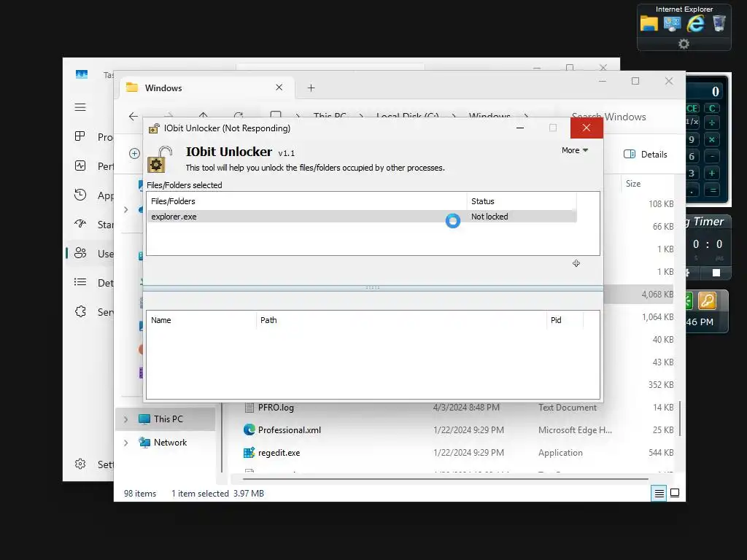
Task: Click the Explorer horizontal scrollbar
Action: coord(445,478)
